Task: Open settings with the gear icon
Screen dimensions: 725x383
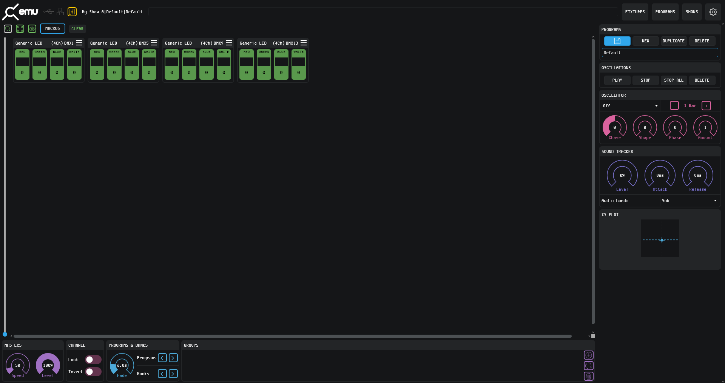Action: pos(713,12)
